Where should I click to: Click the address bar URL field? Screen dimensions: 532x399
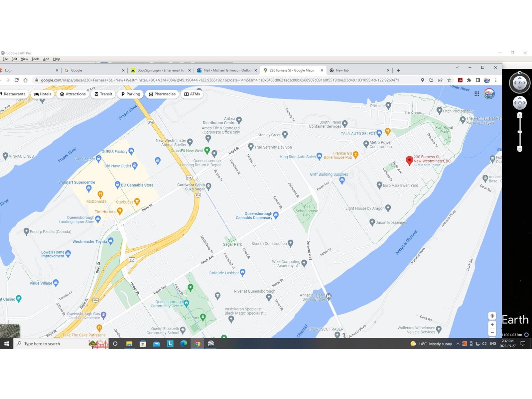pyautogui.click(x=219, y=80)
